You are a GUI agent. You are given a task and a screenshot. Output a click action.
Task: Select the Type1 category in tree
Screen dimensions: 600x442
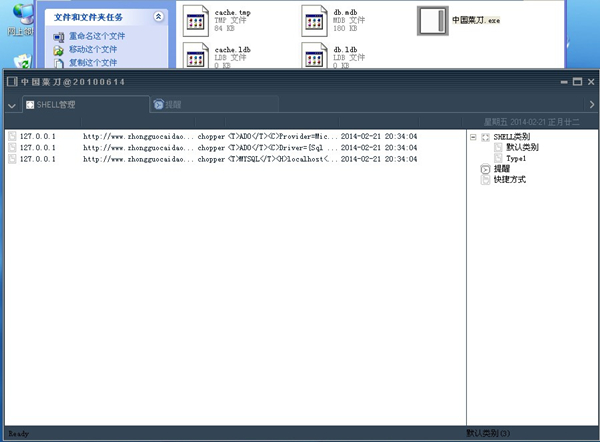coord(515,158)
